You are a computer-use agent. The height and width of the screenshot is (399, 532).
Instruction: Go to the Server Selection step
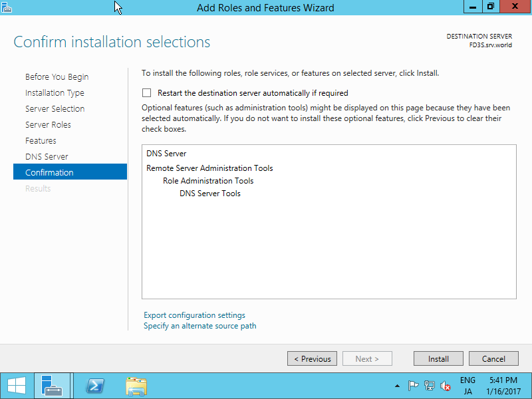pyautogui.click(x=55, y=109)
